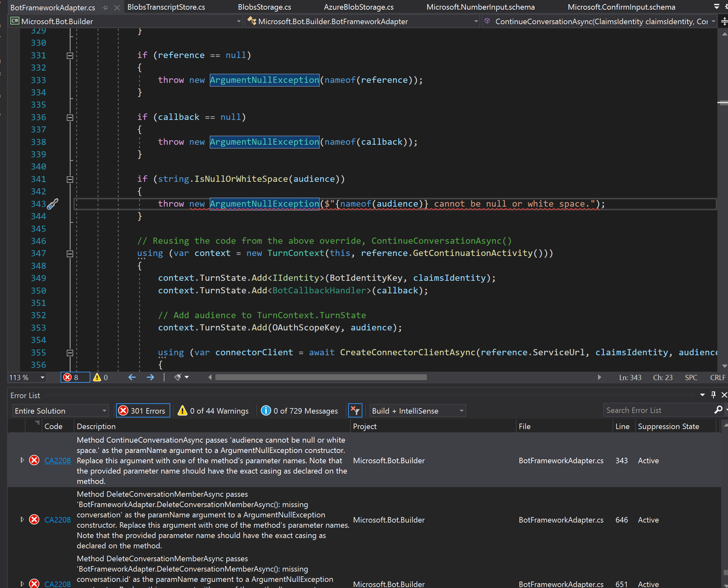Screen dimensions: 728x588
Task: Click the Quick Actions screwdriver icon on line 343
Action: coord(53,204)
